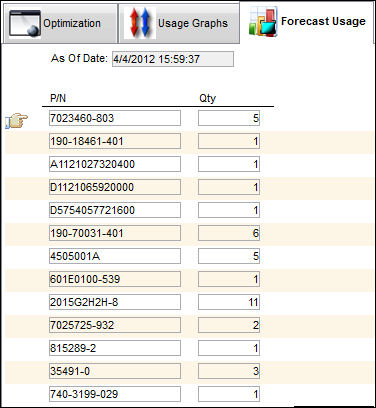Screen dimensions: 376x408
Task: Select part number 4505001A field
Action: click(115, 256)
